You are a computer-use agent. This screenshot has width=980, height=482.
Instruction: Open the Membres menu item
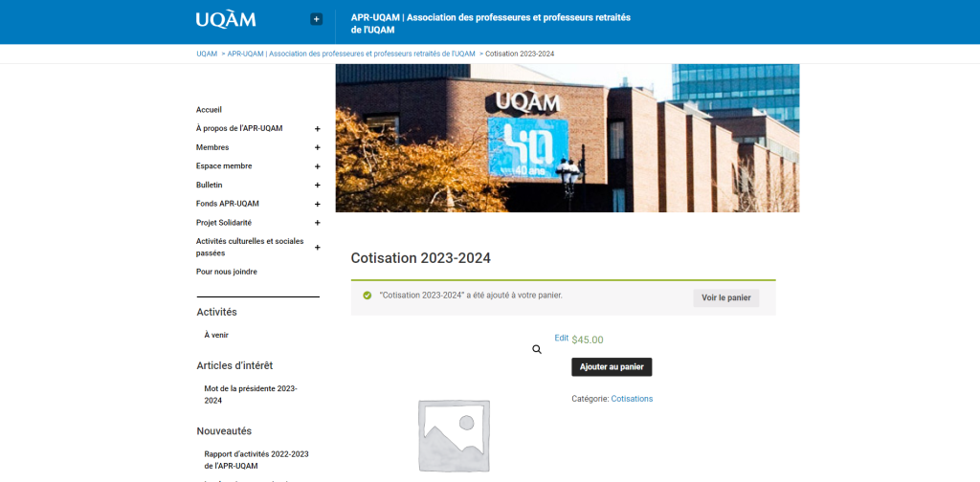tap(212, 147)
